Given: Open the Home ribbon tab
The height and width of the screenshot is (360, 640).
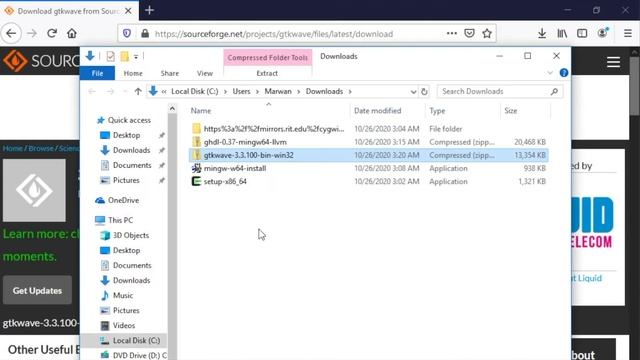Looking at the screenshot, I should coord(133,73).
